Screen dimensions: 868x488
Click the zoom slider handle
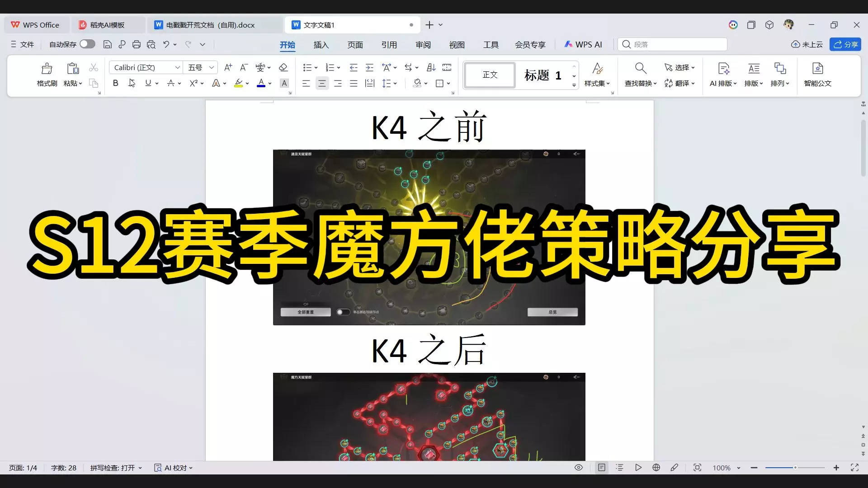[795, 468]
